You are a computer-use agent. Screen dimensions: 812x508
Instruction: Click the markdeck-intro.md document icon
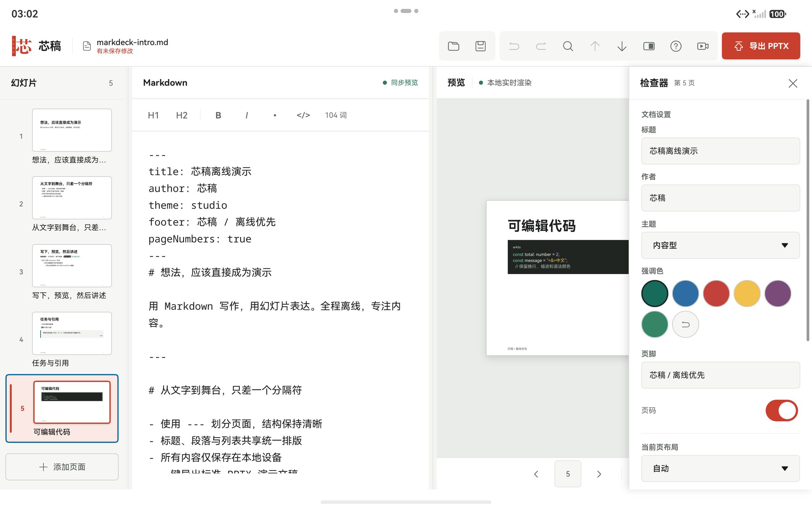pos(87,46)
